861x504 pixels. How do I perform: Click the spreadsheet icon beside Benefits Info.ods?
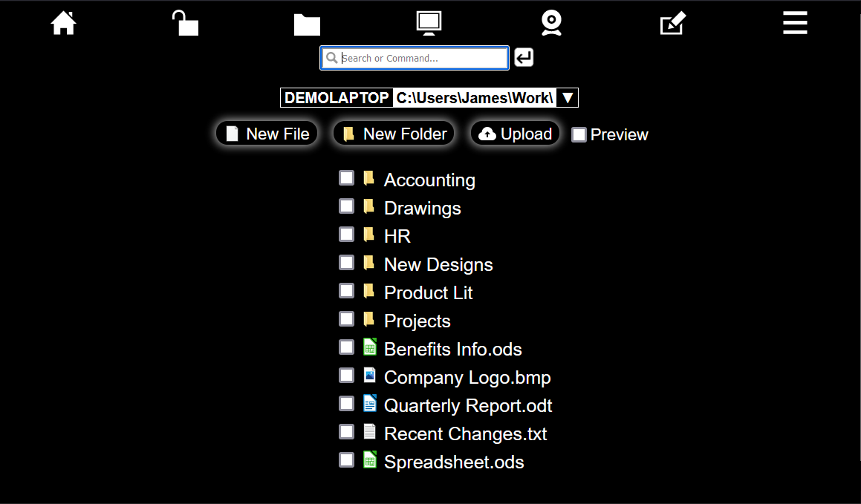(369, 347)
